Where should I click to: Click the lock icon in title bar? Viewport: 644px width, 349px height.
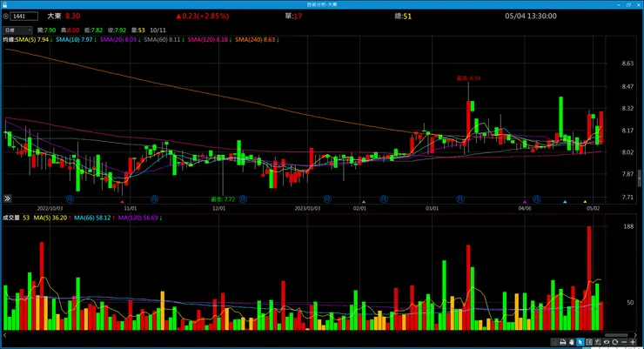(x=4, y=4)
